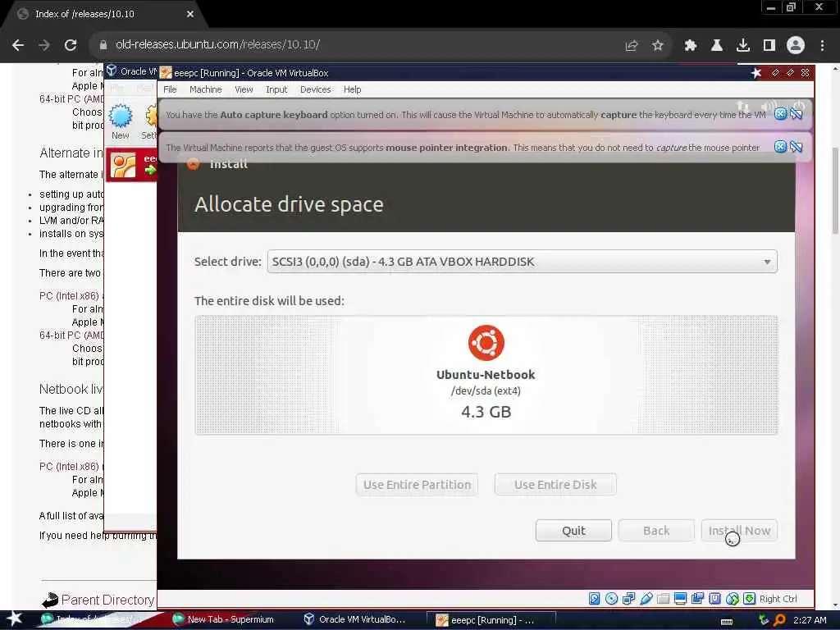Click the flask icon in the browser toolbar
Viewport: 840px width, 630px height.
click(717, 46)
